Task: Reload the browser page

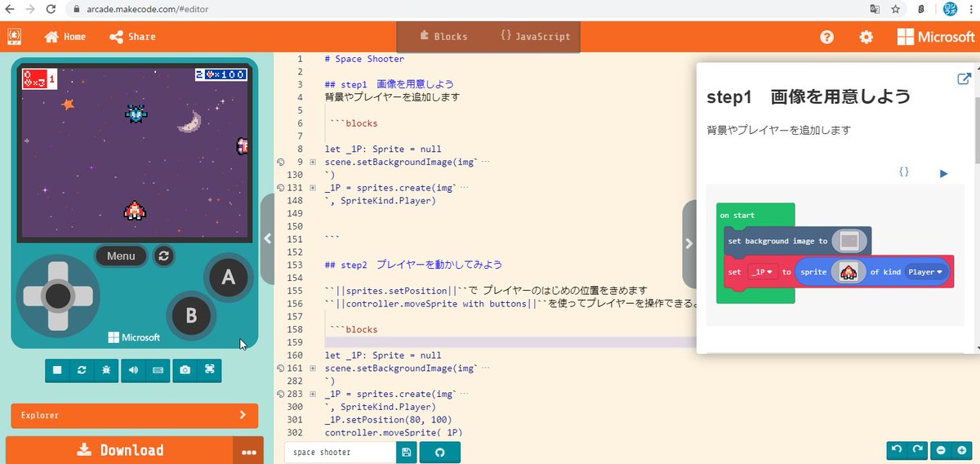Action: (x=51, y=9)
